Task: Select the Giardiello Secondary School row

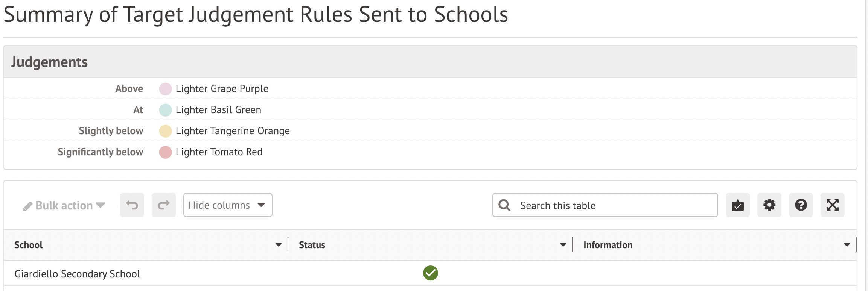Action: pyautogui.click(x=77, y=274)
